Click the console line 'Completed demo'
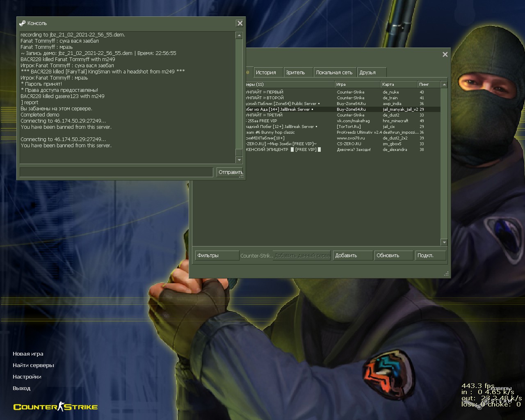525x420 pixels. [40, 115]
